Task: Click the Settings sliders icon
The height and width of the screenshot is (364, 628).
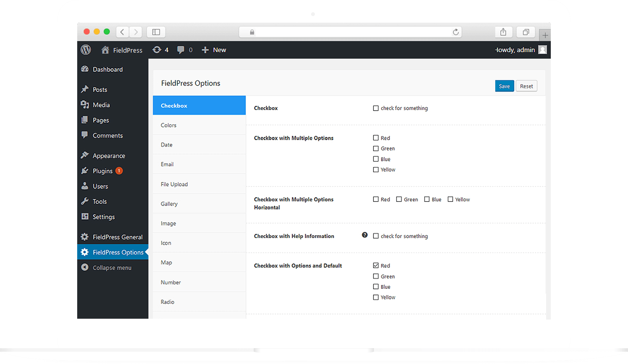Action: [x=85, y=216]
